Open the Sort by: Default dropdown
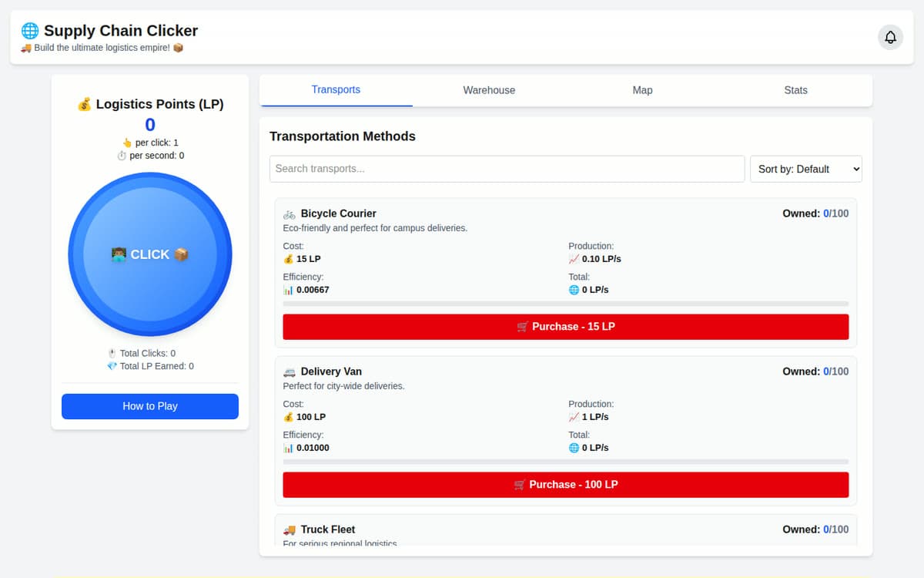Image resolution: width=924 pixels, height=578 pixels. 806,169
